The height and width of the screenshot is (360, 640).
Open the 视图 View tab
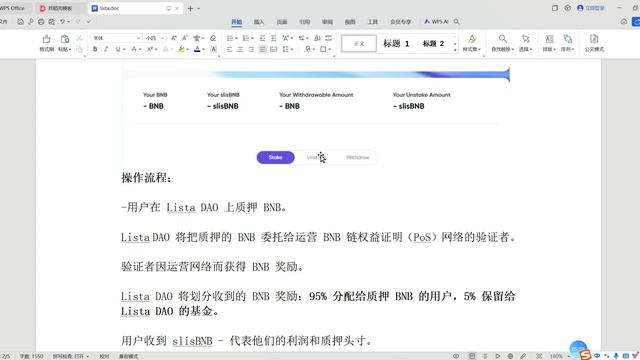(350, 22)
